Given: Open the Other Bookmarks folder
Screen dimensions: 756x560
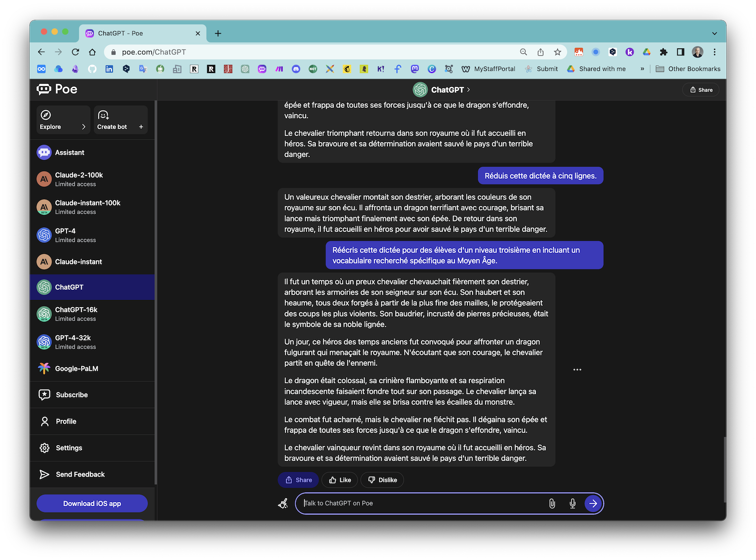Looking at the screenshot, I should click(688, 69).
